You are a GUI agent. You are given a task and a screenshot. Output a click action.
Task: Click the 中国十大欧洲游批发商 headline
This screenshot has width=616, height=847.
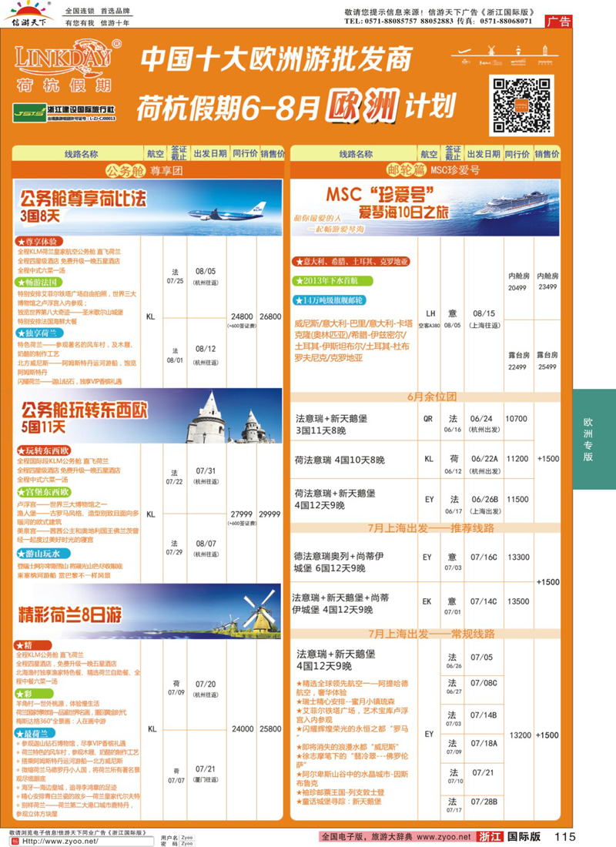[x=276, y=59]
